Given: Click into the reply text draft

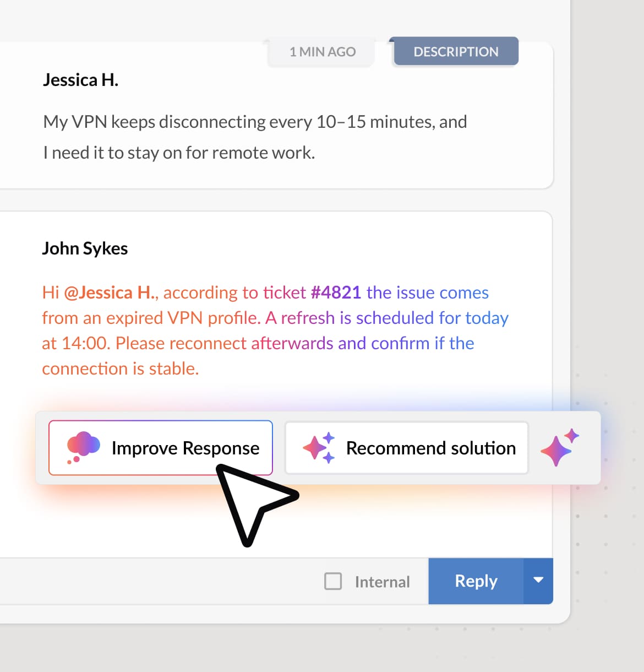Looking at the screenshot, I should click(275, 330).
